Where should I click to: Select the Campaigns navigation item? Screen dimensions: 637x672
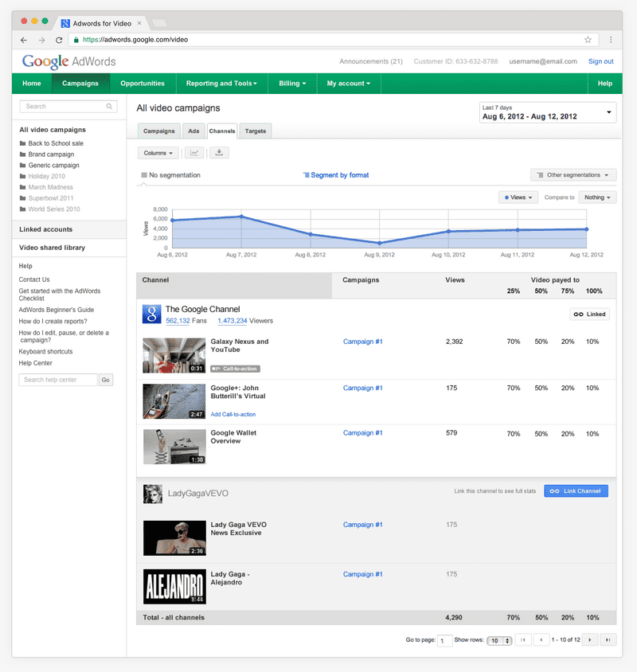pos(80,84)
